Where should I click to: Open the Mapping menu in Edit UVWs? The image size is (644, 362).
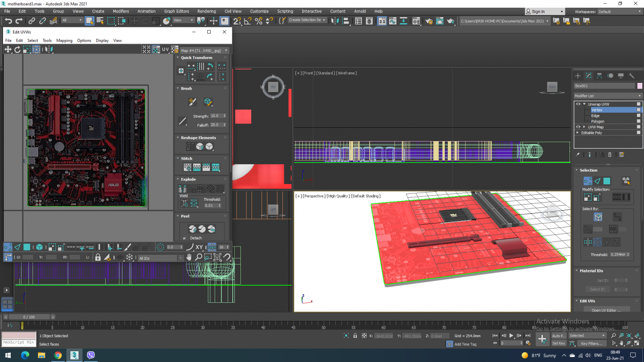[64, 41]
